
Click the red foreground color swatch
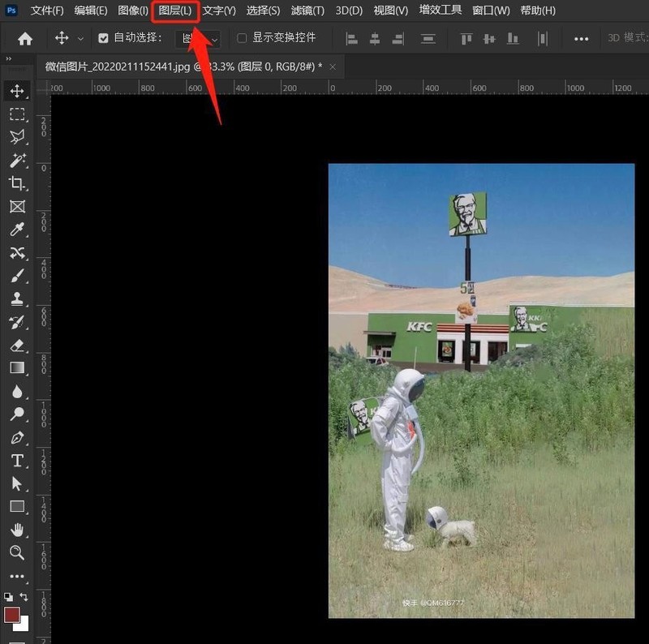11,615
